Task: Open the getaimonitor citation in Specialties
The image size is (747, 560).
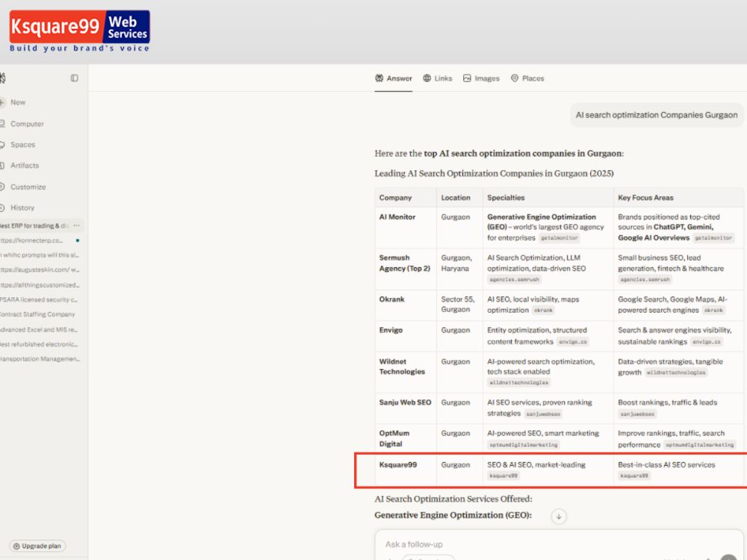Action: point(559,238)
